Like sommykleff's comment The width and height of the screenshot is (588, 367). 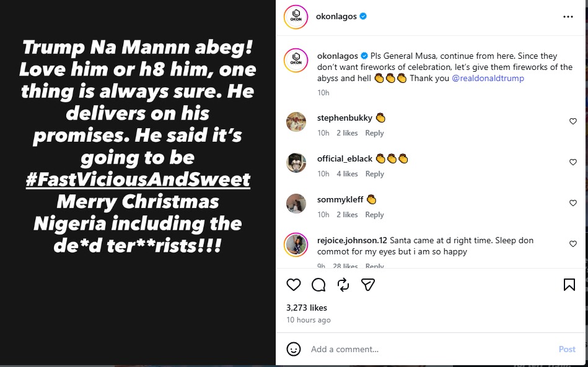[573, 203]
